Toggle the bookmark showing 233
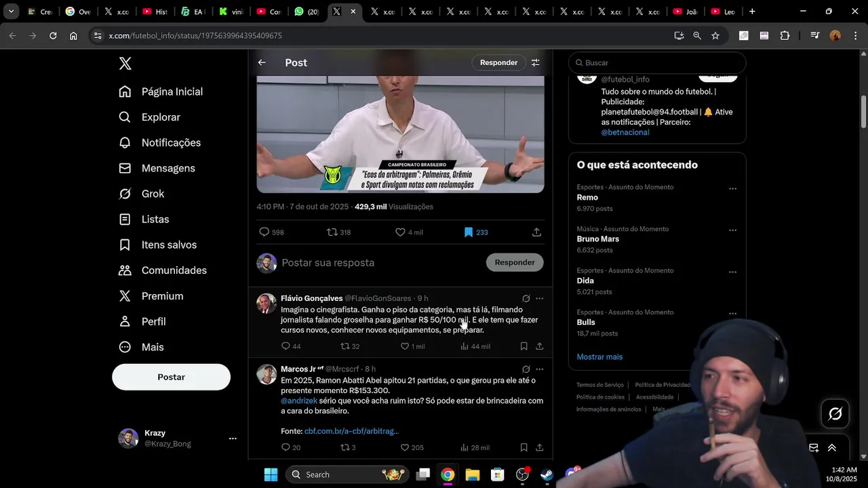This screenshot has height=488, width=868. [468, 232]
